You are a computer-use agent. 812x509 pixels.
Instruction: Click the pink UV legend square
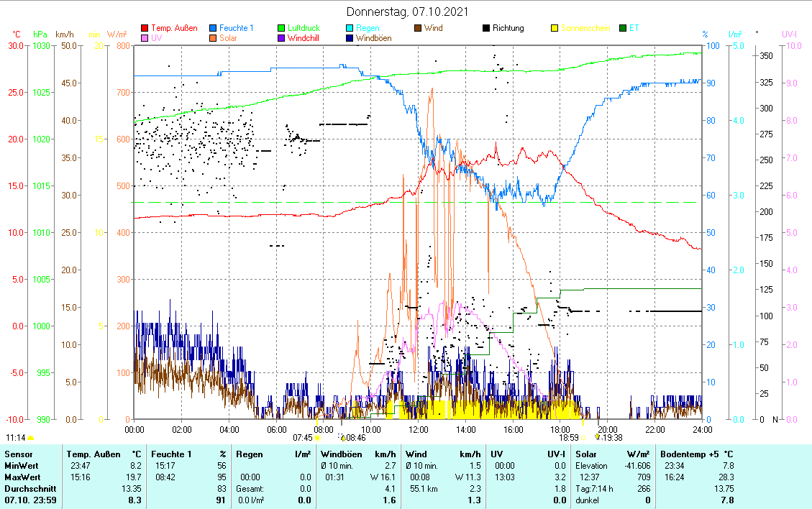click(145, 39)
